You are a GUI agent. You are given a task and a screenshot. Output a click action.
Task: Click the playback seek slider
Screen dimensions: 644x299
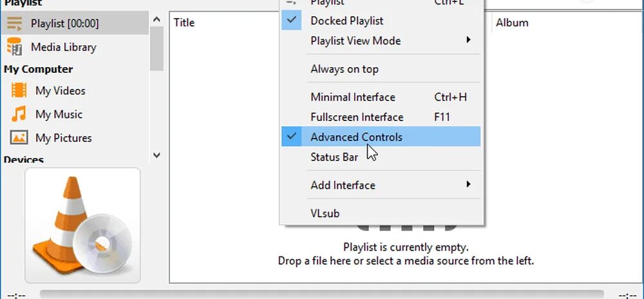(x=322, y=294)
